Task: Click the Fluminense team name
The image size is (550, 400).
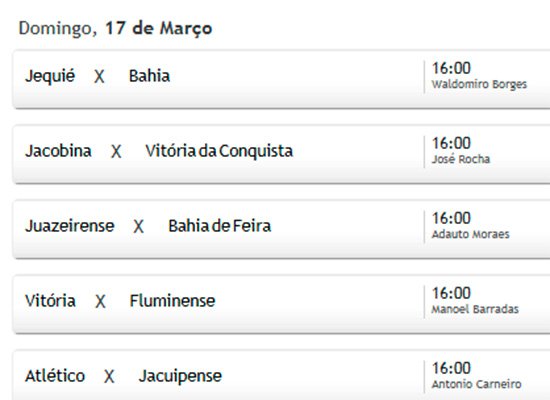Action: click(x=172, y=301)
